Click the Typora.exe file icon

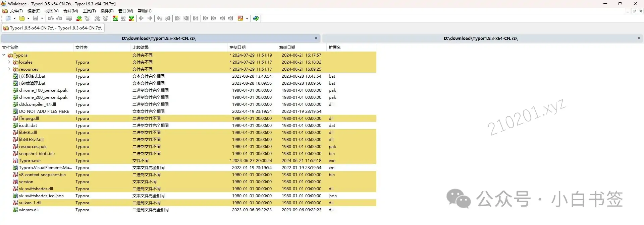[15, 161]
